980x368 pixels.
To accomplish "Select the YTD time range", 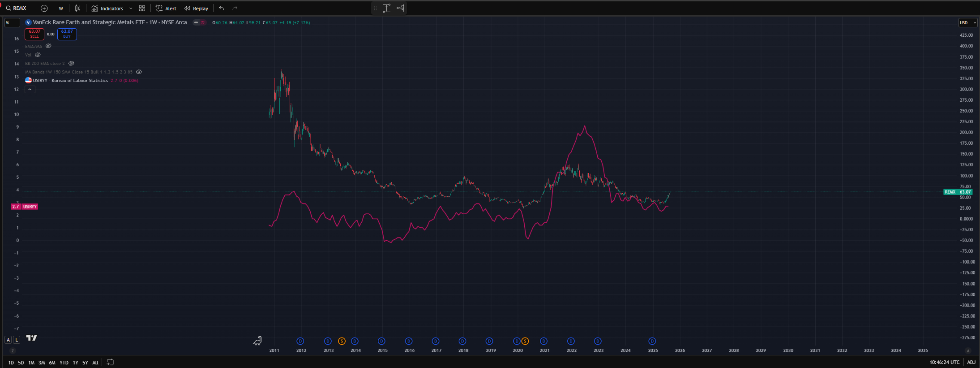I will (x=64, y=363).
